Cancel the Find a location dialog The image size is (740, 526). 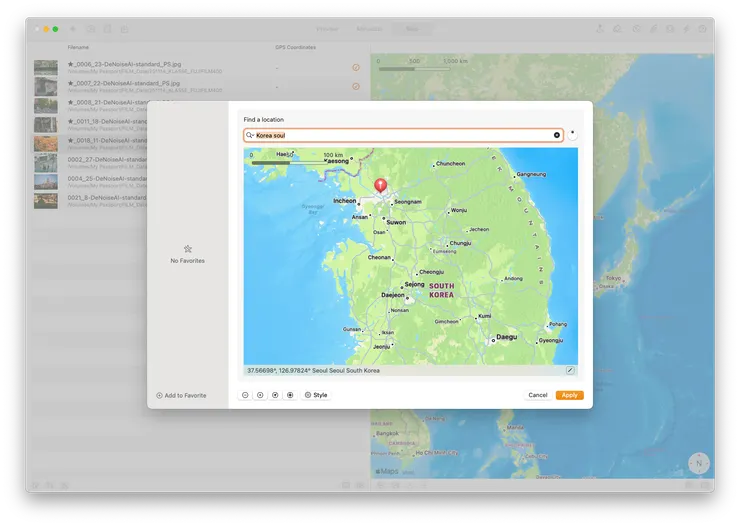538,395
